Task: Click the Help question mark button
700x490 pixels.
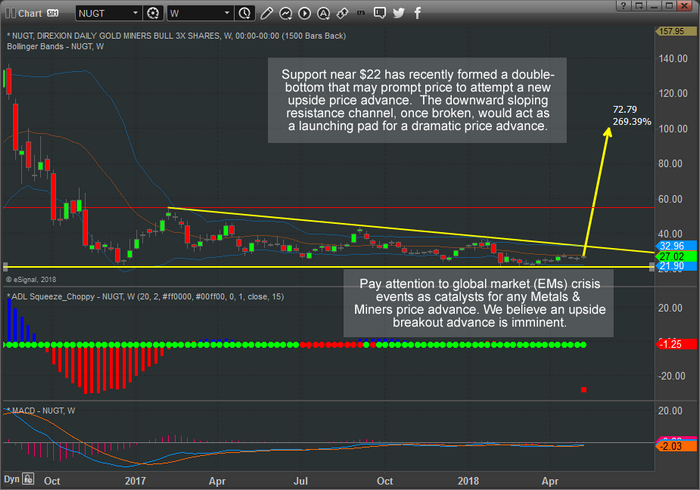Action: click(623, 5)
